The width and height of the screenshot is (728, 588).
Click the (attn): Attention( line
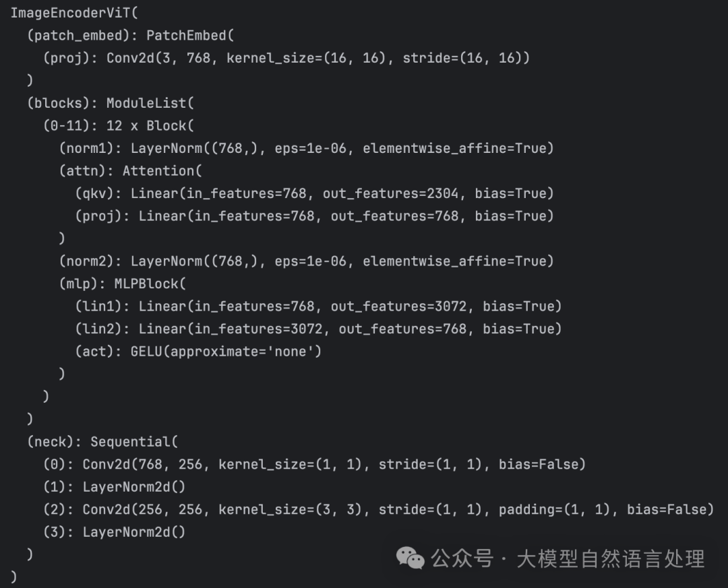131,171
